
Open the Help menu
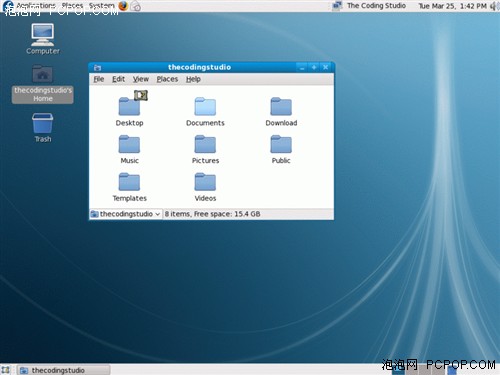tap(193, 79)
